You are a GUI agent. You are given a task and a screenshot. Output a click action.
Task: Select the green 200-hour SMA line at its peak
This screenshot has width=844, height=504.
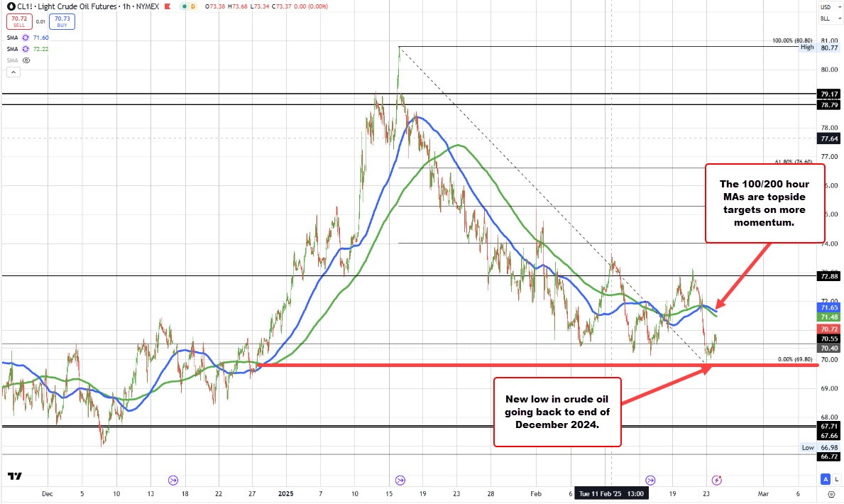[458, 146]
